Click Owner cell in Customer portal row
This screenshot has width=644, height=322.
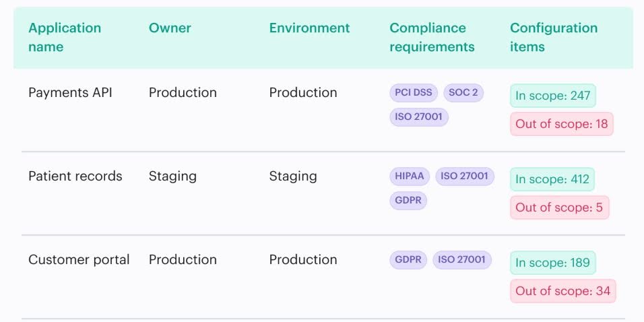(183, 259)
